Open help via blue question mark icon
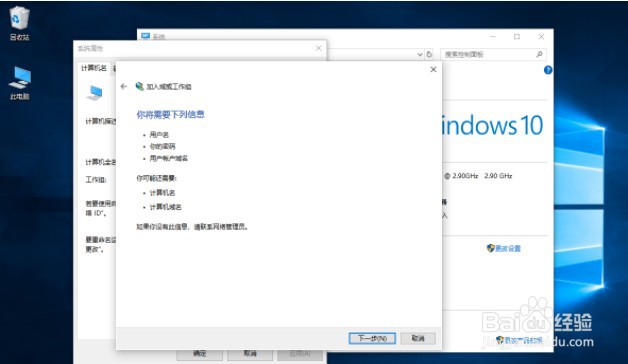The width and height of the screenshot is (628, 364). point(548,70)
